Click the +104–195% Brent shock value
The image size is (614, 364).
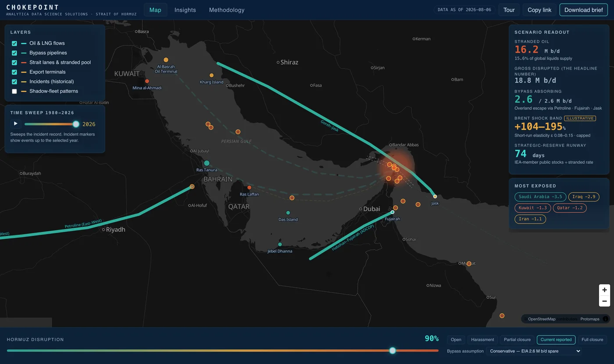540,127
